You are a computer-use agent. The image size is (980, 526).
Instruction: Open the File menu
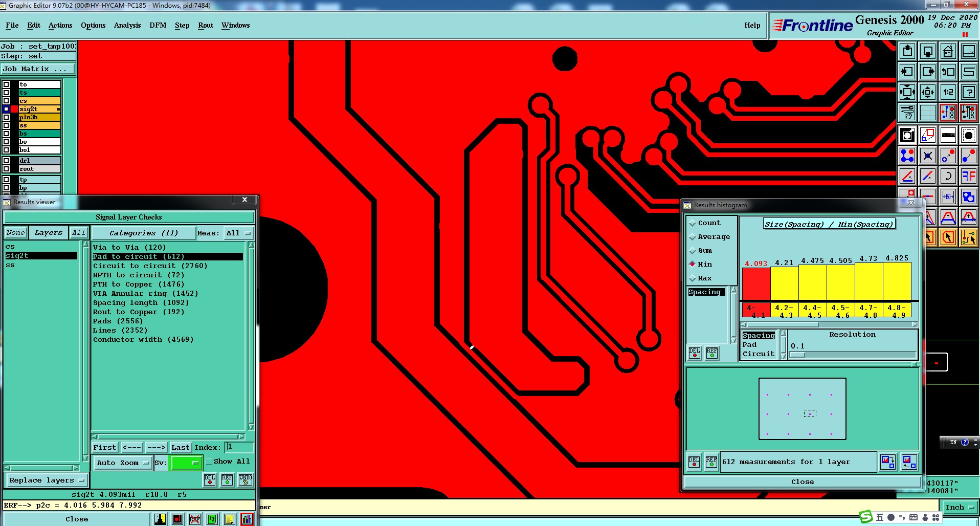tap(12, 26)
